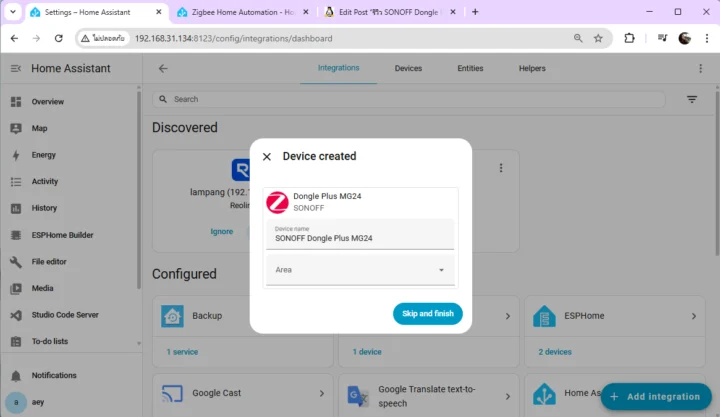Collapse the Home Assistant sidebar menu icon
The image size is (720, 417).
tap(16, 68)
